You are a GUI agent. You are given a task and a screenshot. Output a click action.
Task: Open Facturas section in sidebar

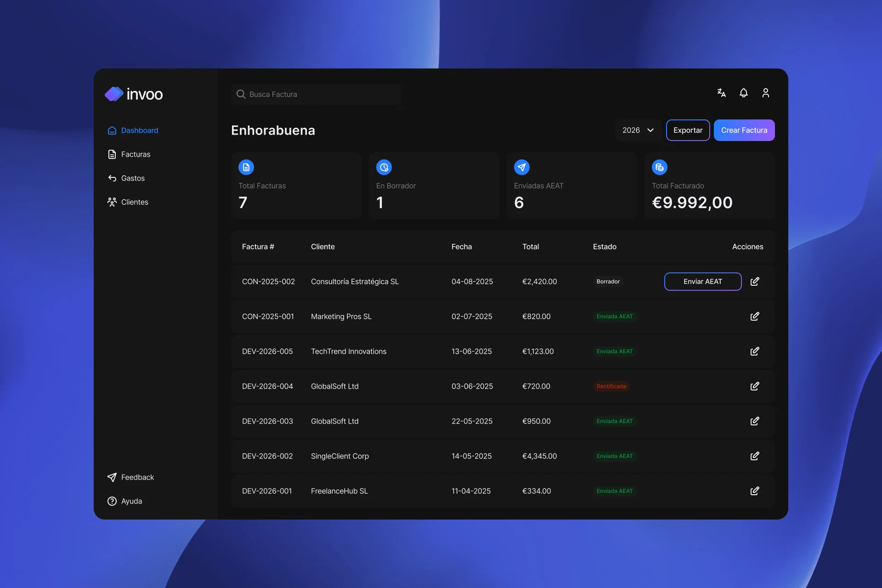click(x=136, y=154)
